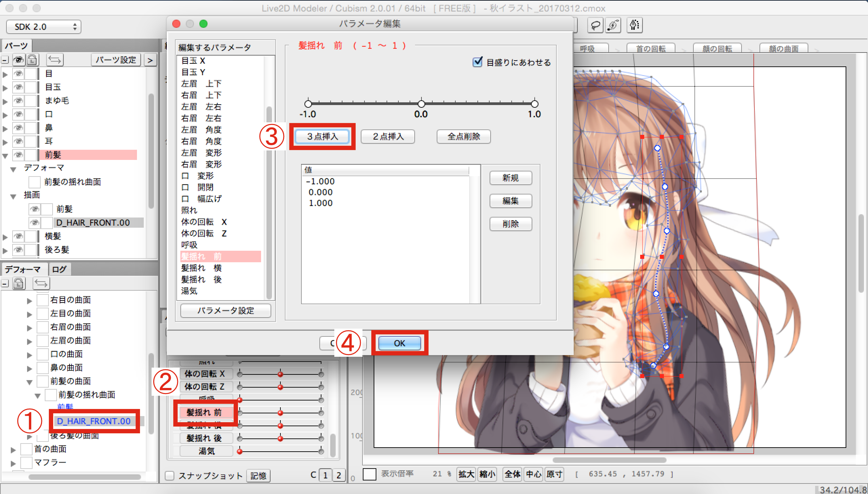Click the eye icon in Parts toolbar
868x494 pixels.
click(19, 60)
